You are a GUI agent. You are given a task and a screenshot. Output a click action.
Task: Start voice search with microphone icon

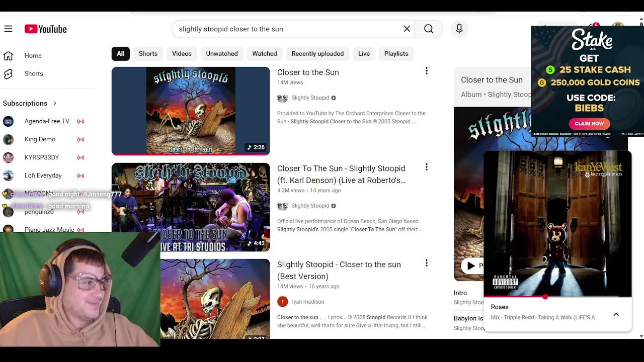pos(459,29)
